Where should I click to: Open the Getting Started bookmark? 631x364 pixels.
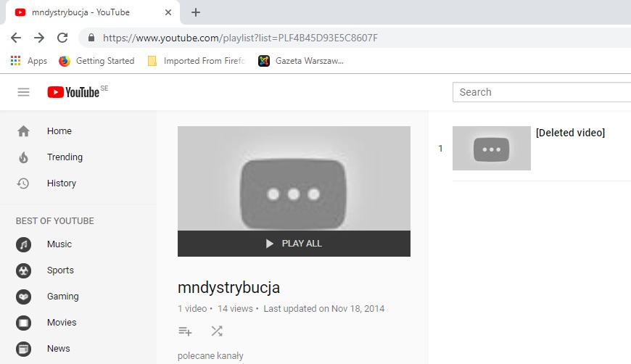coord(97,61)
